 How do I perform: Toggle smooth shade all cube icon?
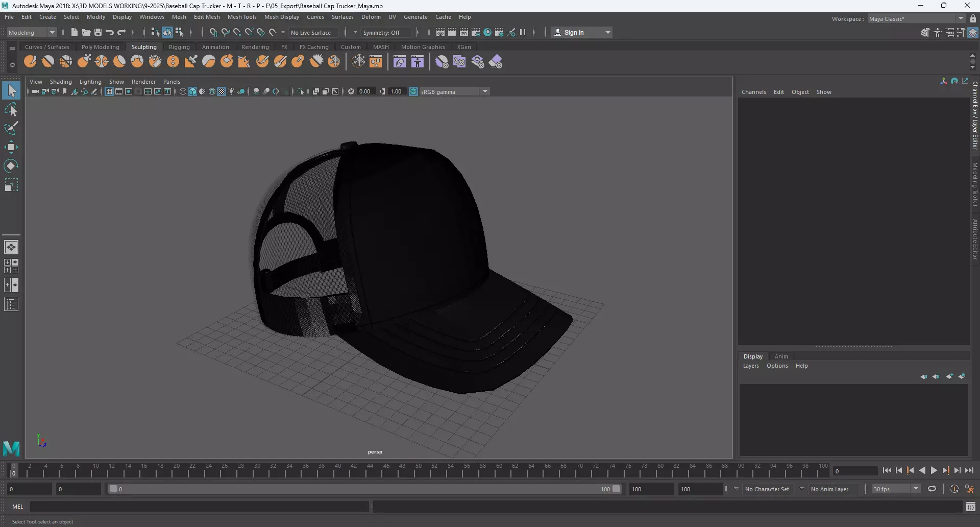(x=192, y=91)
